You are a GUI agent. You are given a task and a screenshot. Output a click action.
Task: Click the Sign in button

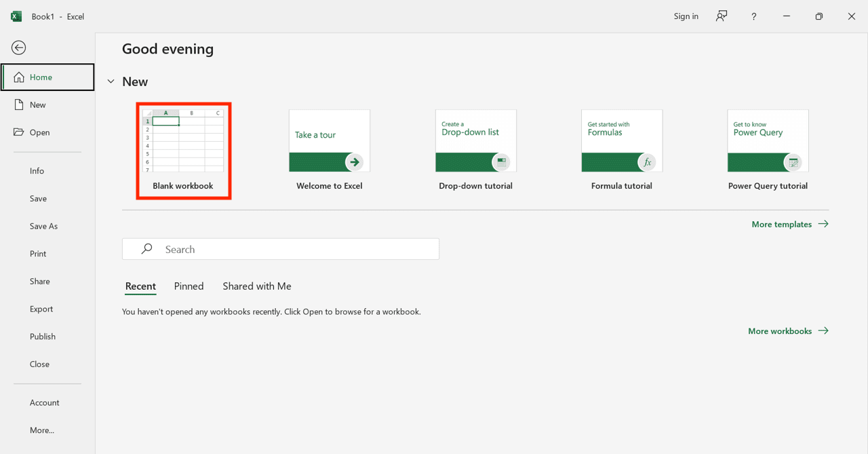pyautogui.click(x=686, y=16)
